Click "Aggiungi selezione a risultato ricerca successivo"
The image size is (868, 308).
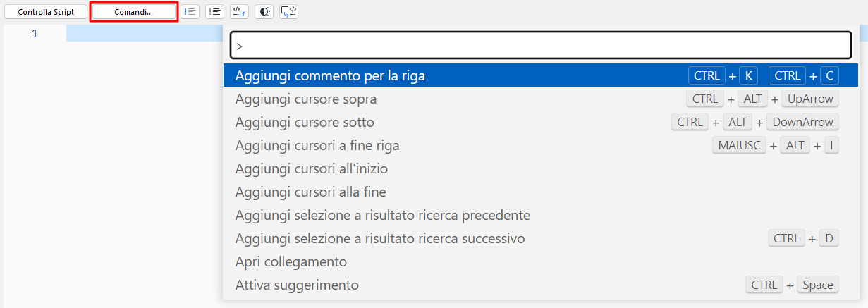(x=380, y=238)
